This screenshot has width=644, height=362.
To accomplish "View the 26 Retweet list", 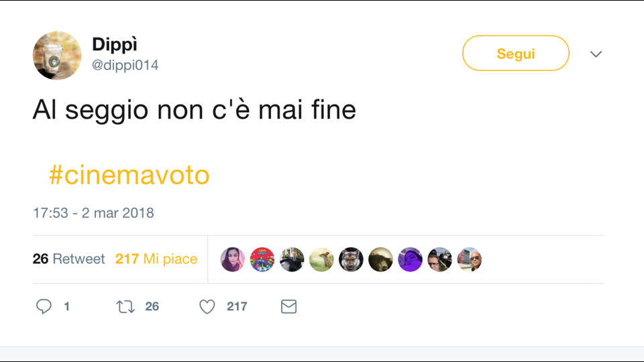I will click(68, 259).
